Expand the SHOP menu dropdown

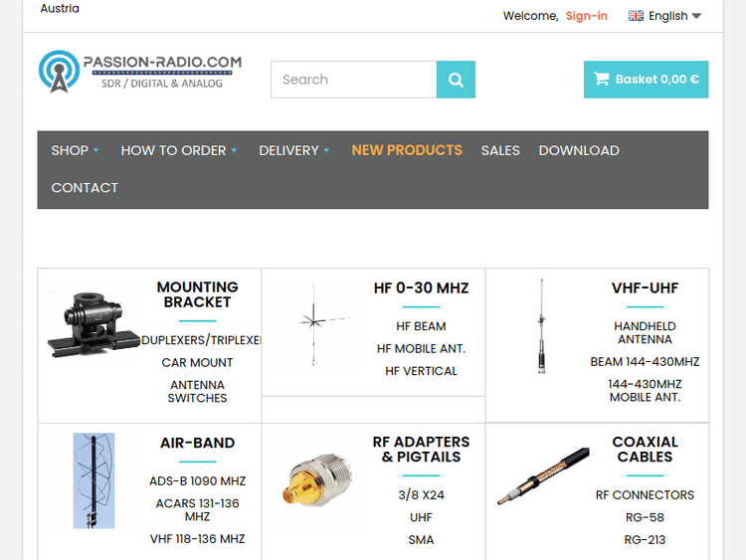pyautogui.click(x=75, y=150)
